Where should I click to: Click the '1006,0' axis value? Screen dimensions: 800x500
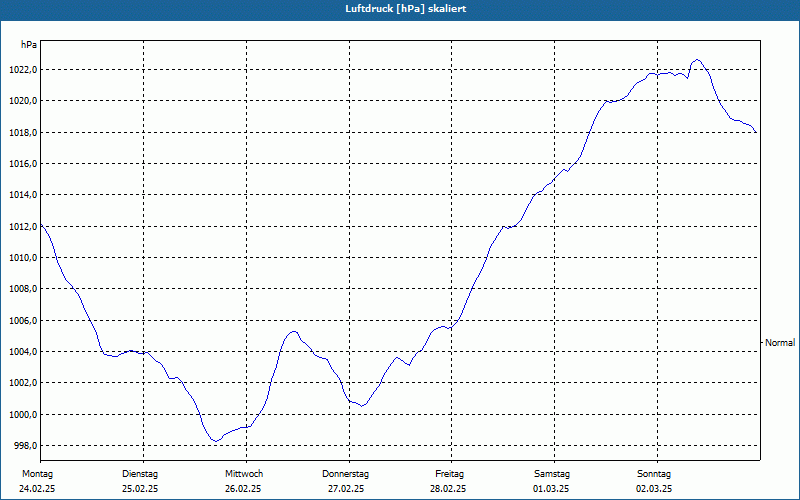[x=23, y=320]
